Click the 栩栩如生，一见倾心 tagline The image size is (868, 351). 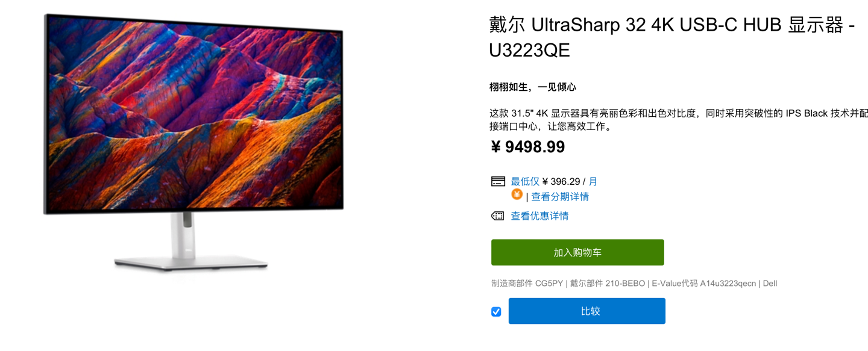[533, 87]
